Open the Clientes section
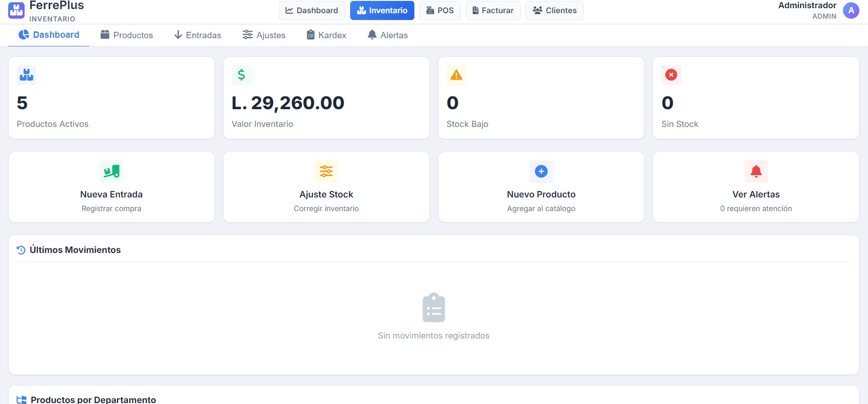The width and height of the screenshot is (868, 404). 554,10
